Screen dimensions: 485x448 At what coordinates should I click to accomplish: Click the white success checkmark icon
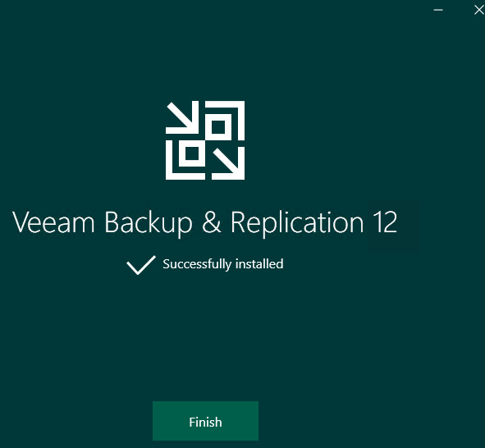141,265
